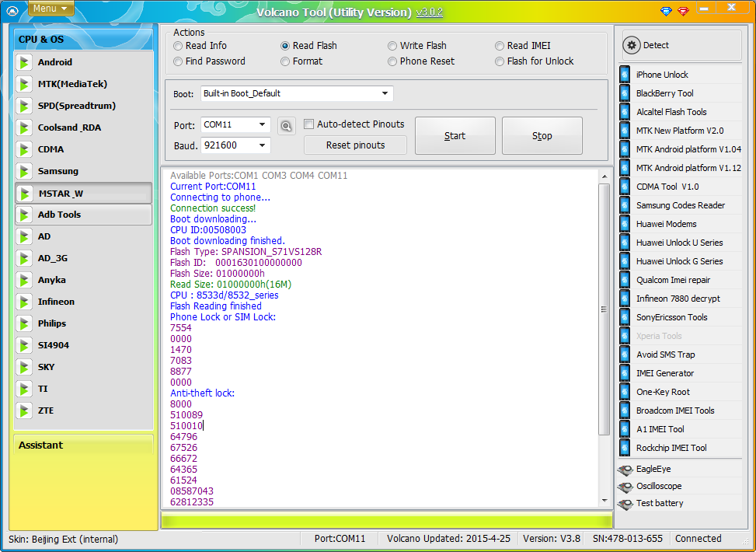Image resolution: width=756 pixels, height=552 pixels.
Task: Click the search ports magnifier icon
Action: [287, 127]
